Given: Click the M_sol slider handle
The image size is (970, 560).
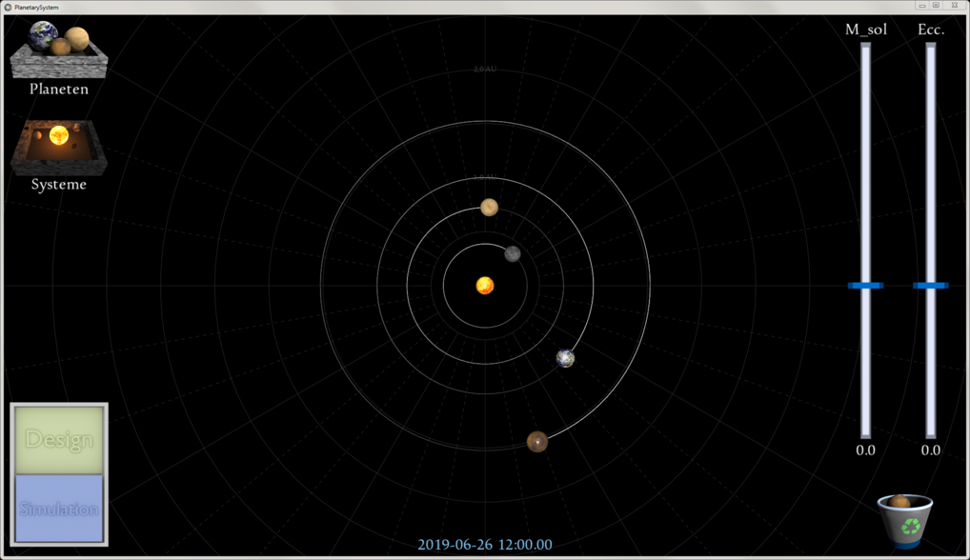Looking at the screenshot, I should [865, 285].
